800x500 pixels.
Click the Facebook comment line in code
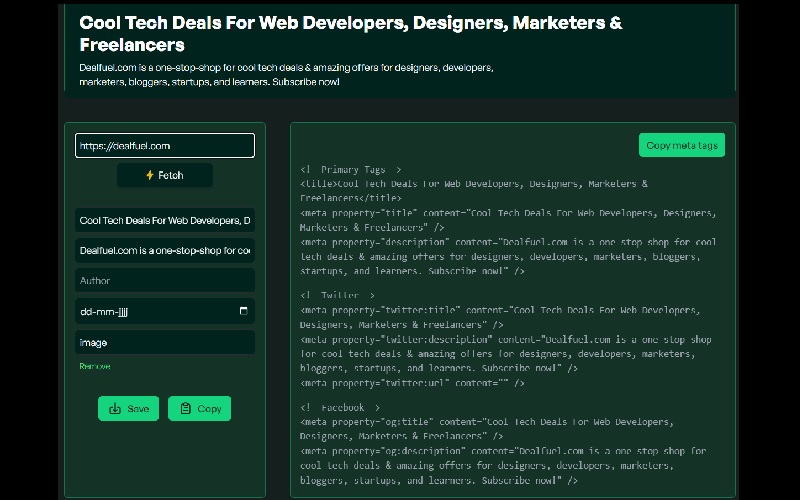[x=340, y=407]
